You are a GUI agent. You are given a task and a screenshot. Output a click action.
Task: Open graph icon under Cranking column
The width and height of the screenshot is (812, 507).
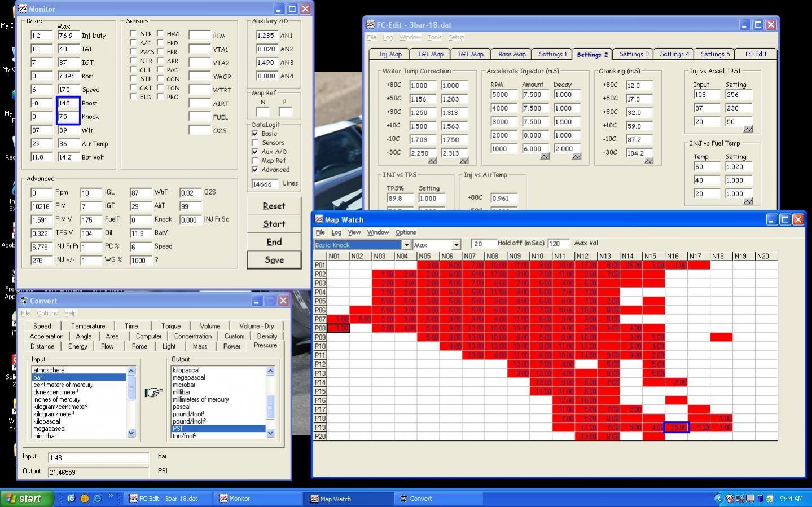click(x=649, y=161)
